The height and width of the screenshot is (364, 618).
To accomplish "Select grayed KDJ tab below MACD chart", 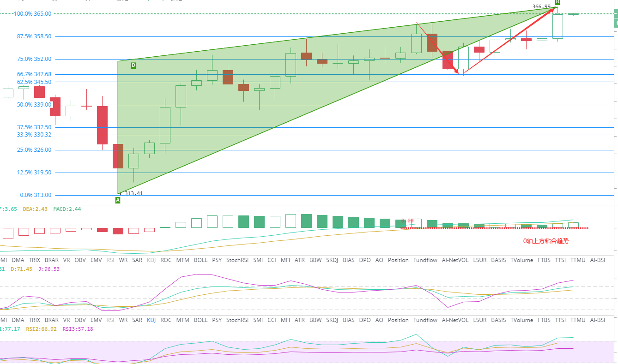I will [151, 260].
